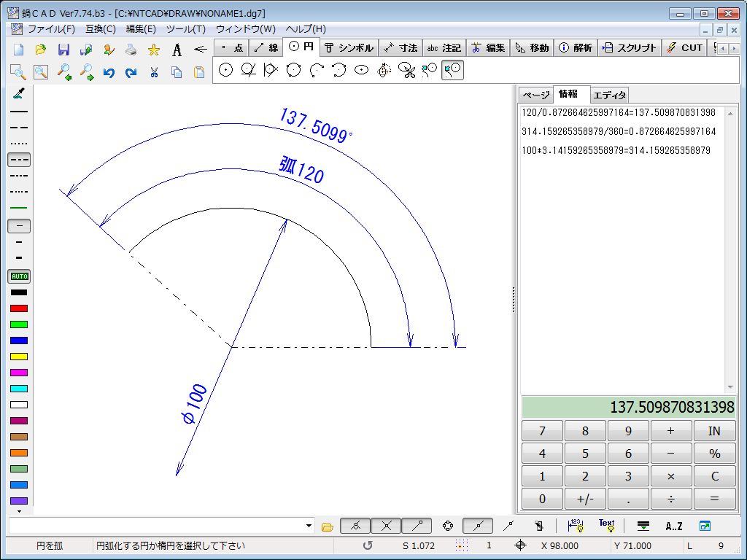Click calculator result display 137.509870831398
Screen dimensions: 747x560
[x=629, y=407]
